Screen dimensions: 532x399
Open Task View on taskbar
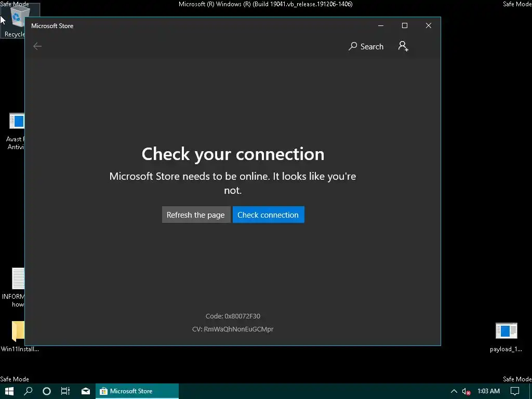65,391
